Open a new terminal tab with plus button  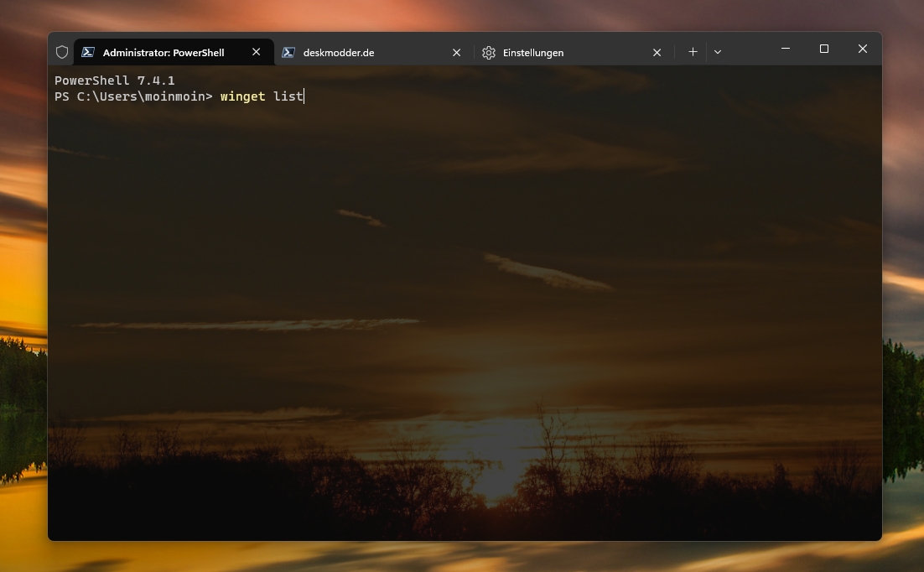(x=693, y=52)
